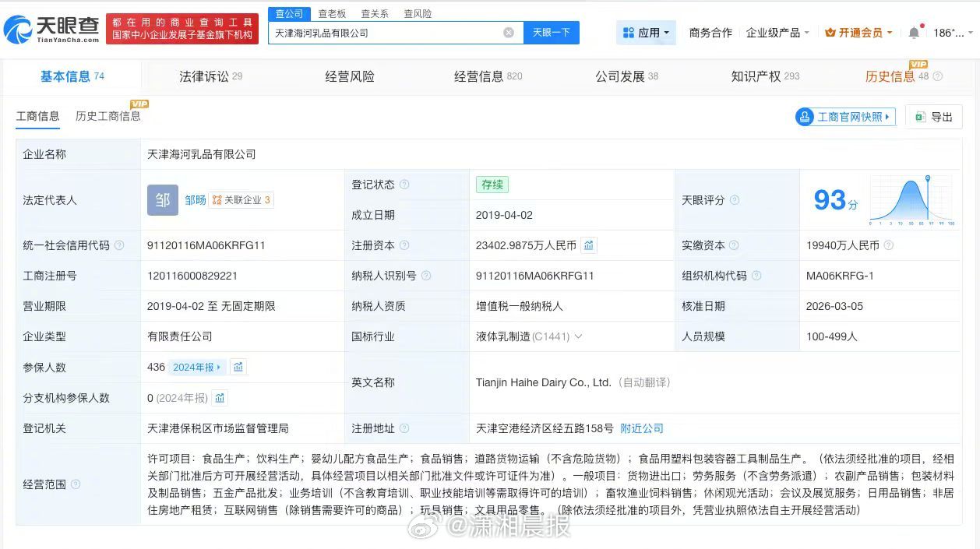
Task: Click the help icon beside 历史信息 48
Action: point(937,76)
